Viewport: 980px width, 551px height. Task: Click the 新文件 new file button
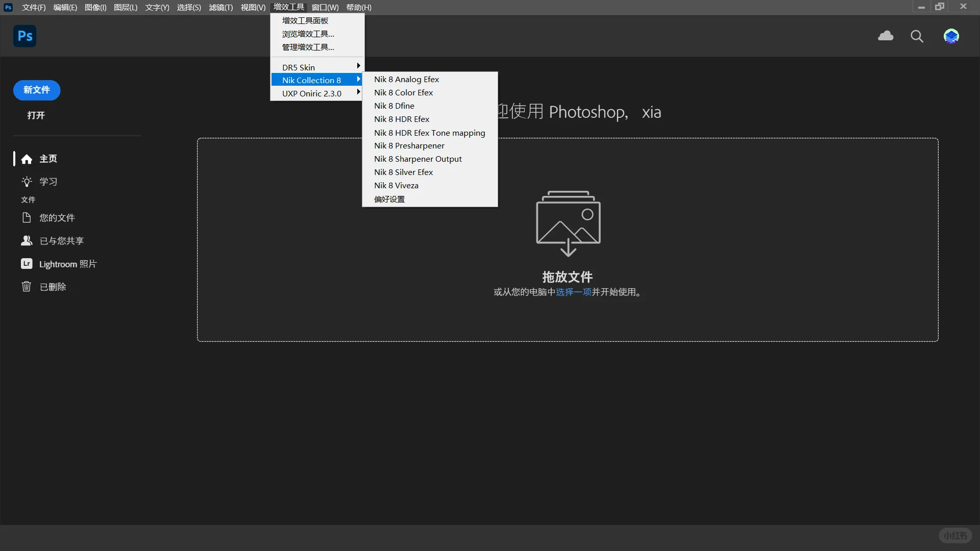37,90
